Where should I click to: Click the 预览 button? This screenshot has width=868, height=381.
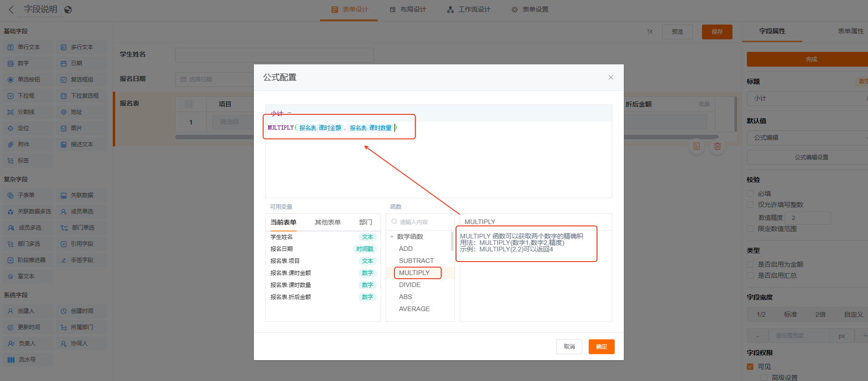click(677, 32)
